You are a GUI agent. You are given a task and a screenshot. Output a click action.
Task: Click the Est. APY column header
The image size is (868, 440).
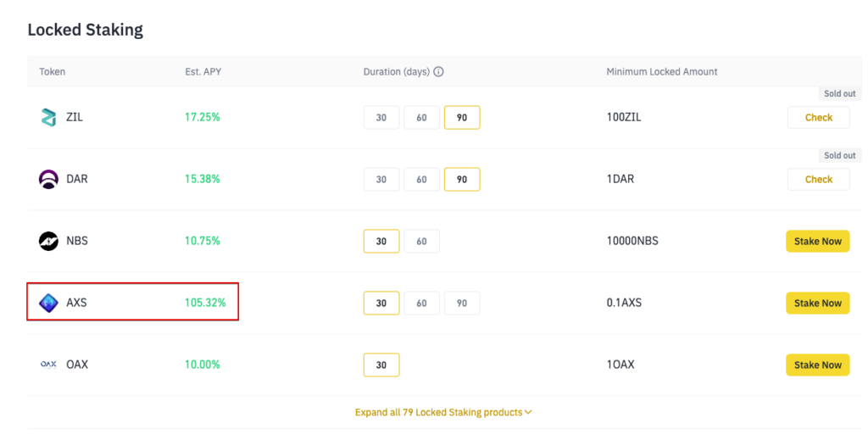[x=203, y=71]
